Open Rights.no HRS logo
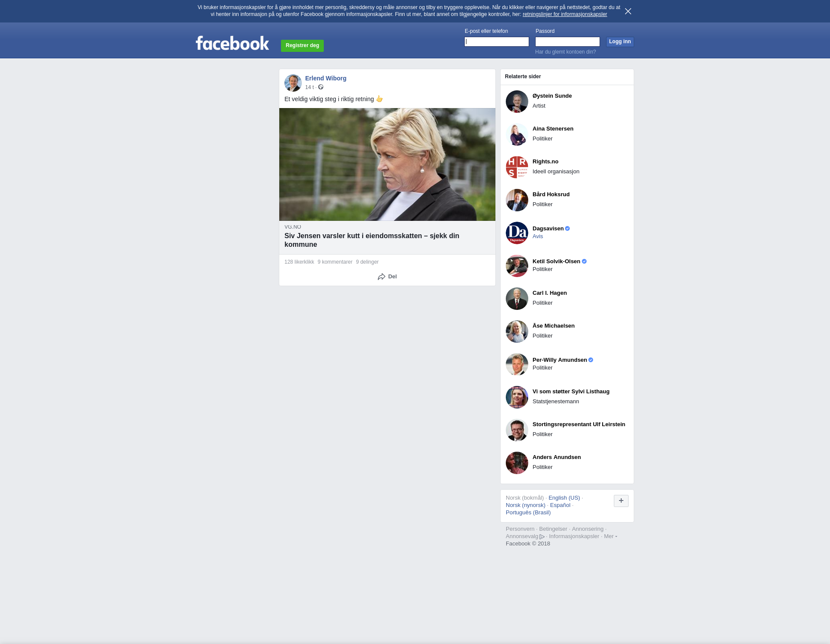The width and height of the screenshot is (830, 644). coord(517,167)
